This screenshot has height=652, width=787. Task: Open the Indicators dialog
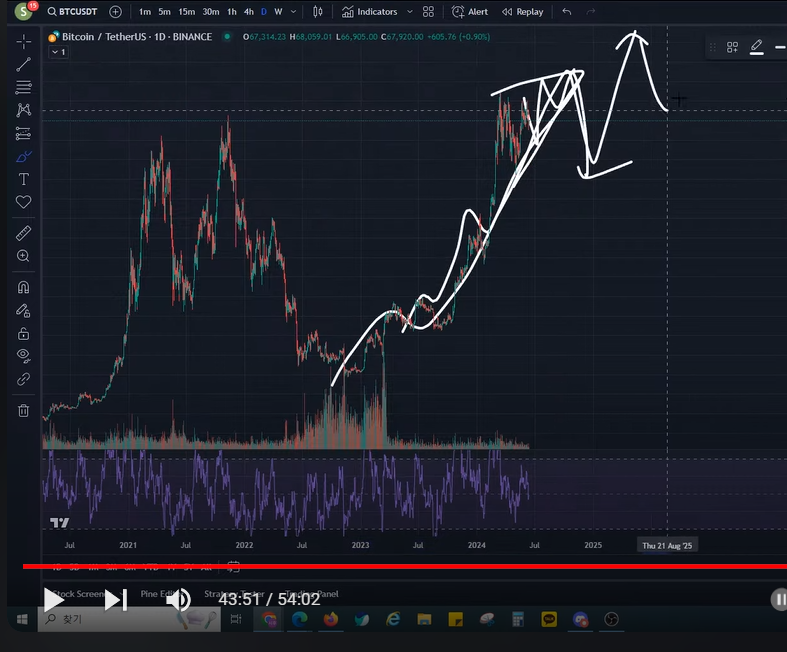(x=369, y=12)
